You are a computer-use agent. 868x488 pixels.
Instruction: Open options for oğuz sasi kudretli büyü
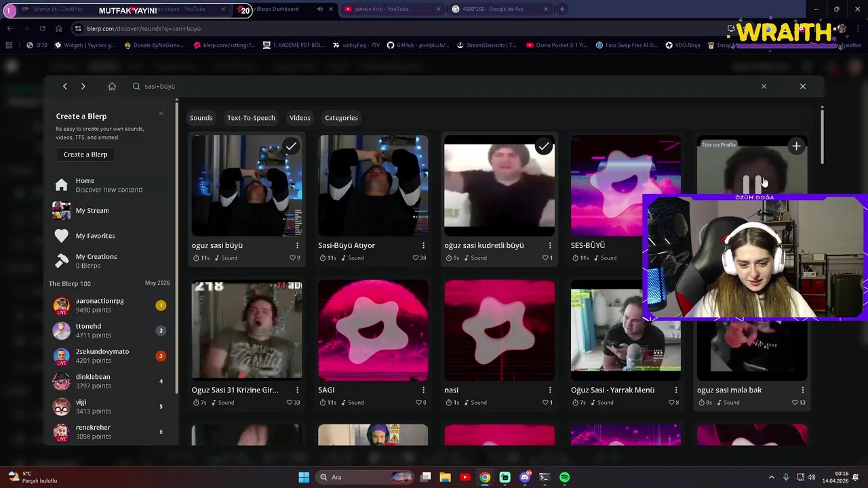point(550,245)
